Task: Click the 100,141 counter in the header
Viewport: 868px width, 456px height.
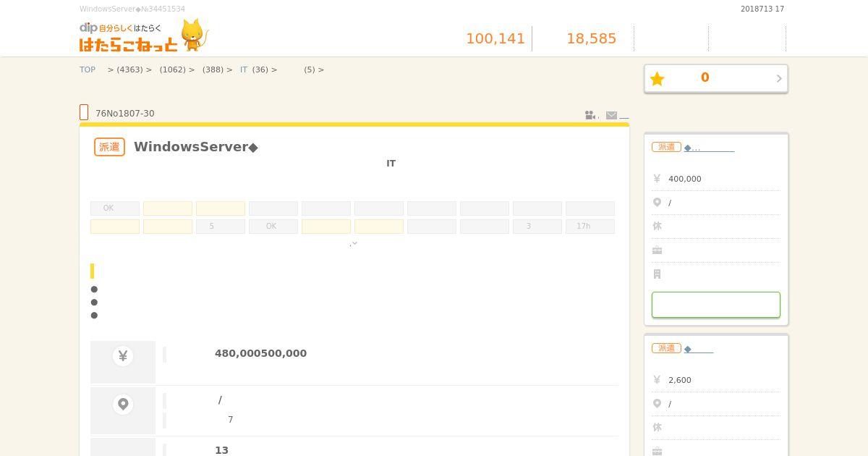Action: point(495,38)
